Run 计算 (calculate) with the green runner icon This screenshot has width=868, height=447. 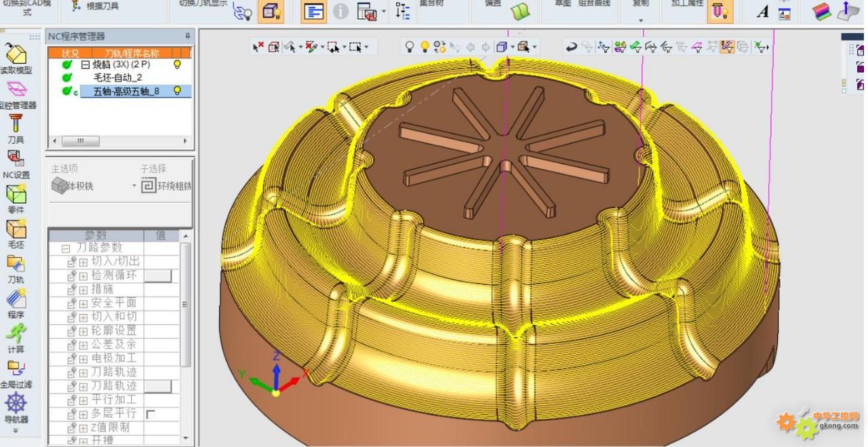point(16,334)
